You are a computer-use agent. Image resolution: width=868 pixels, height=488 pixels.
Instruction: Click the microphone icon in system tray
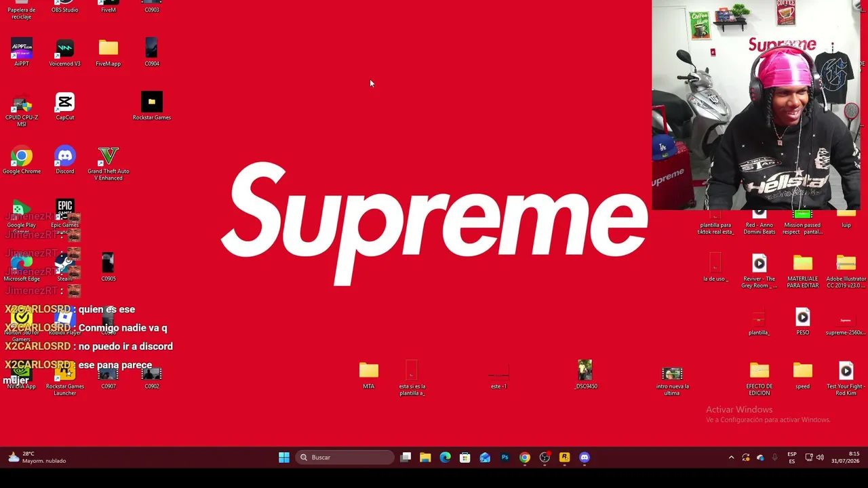(774, 457)
